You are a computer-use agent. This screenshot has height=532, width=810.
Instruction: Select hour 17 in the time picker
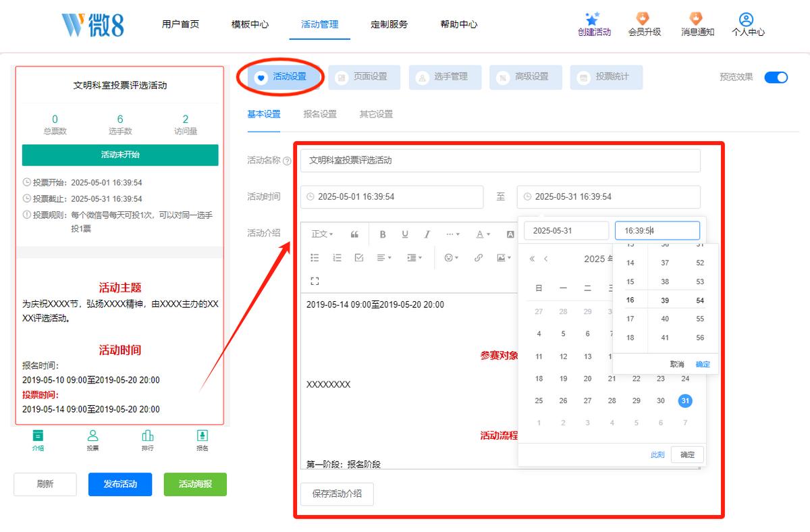click(x=630, y=319)
